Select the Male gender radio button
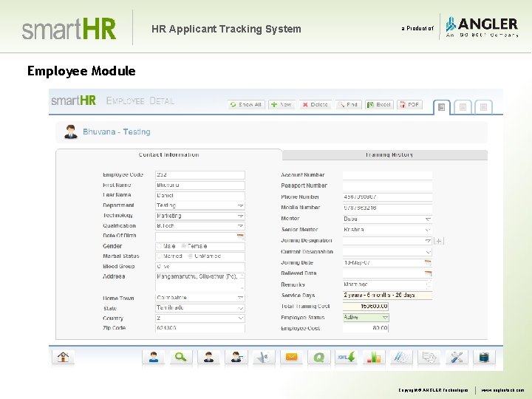Image resolution: width=532 pixels, height=399 pixels. click(159, 246)
